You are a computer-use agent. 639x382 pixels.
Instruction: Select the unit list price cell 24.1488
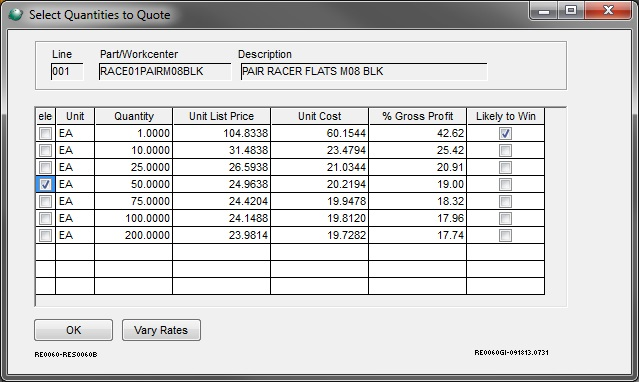[221, 218]
